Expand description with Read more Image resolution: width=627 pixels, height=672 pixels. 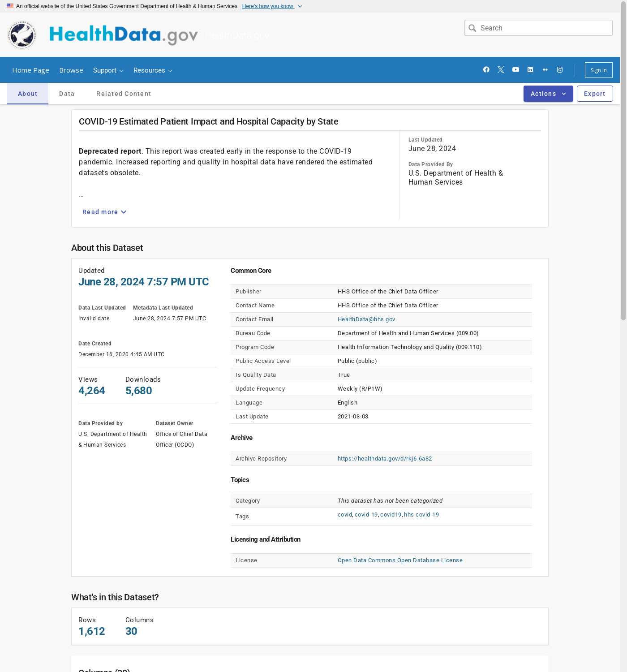point(104,212)
